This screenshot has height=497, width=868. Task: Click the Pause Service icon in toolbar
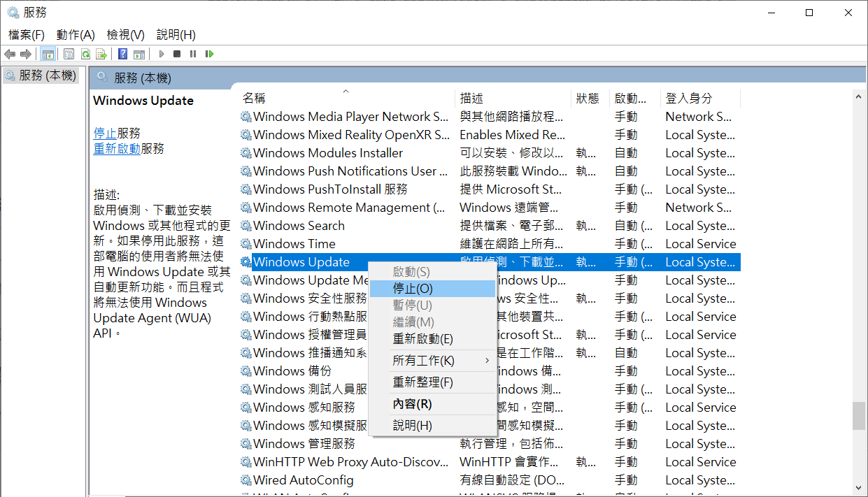tap(192, 54)
